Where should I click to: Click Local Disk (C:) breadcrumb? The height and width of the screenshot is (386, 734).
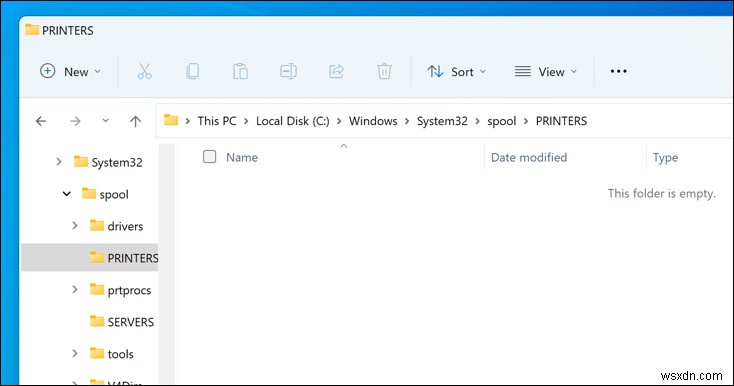(293, 121)
